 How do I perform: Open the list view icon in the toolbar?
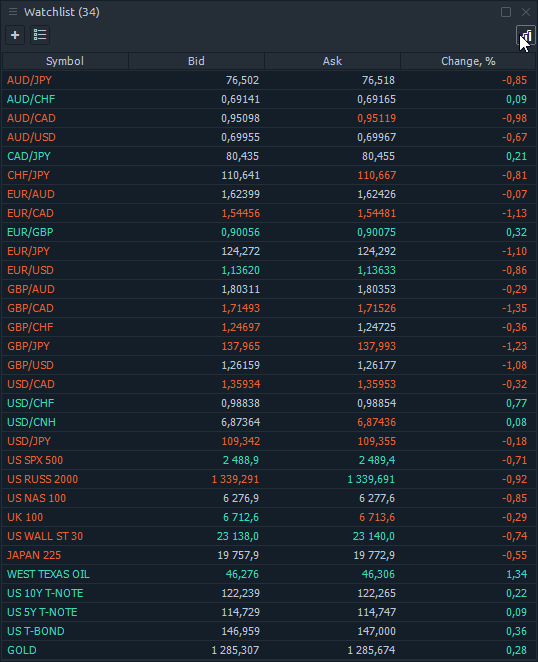coord(40,35)
